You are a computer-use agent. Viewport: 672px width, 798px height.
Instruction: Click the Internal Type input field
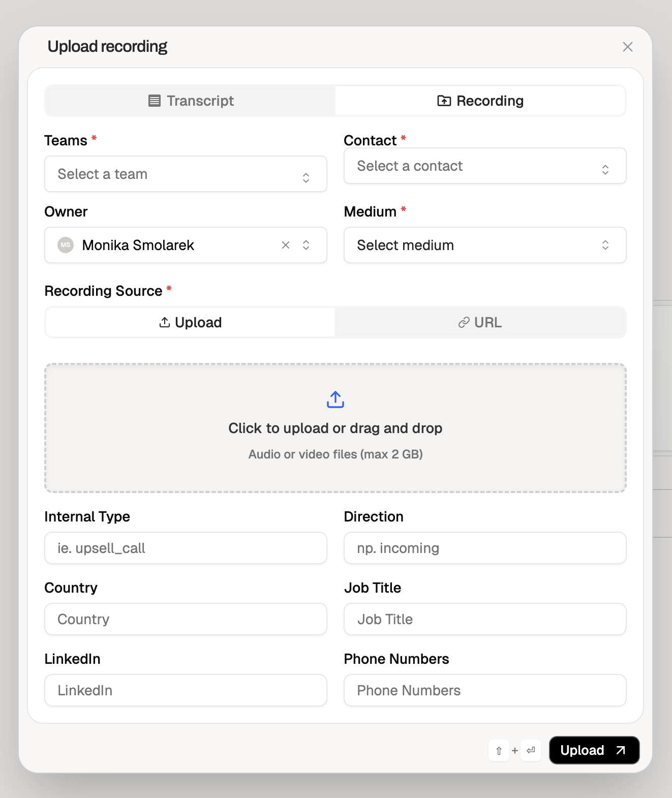pos(186,548)
